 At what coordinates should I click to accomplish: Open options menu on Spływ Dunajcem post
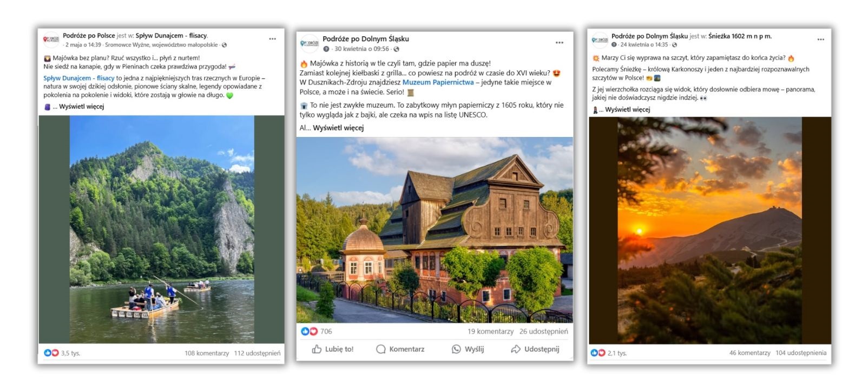(272, 39)
